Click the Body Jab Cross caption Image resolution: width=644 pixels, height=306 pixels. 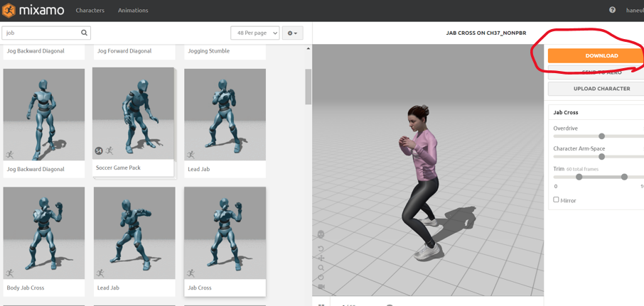tap(26, 288)
